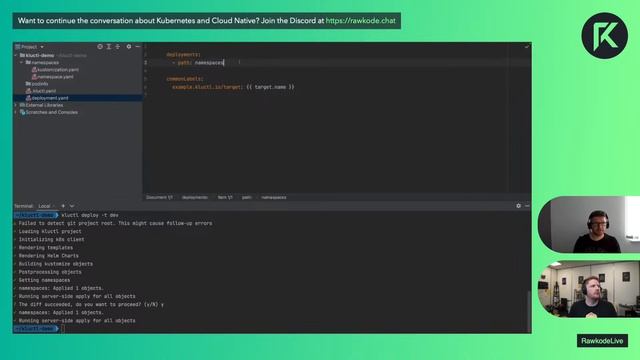Viewport: 640px width, 360px height.
Task: Click the External Libraries icon
Action: tap(22, 105)
